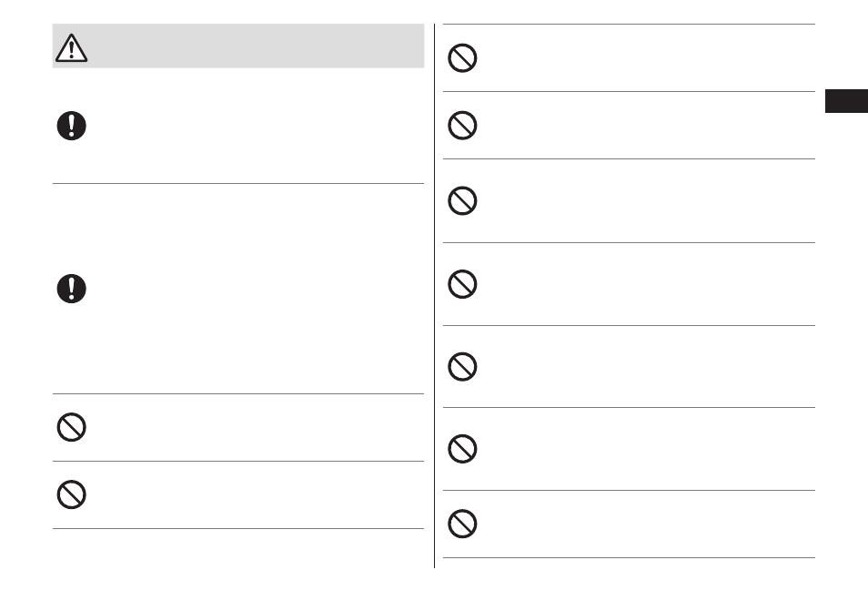
Task: Select last prohibition icon in right column
Action: [462, 524]
